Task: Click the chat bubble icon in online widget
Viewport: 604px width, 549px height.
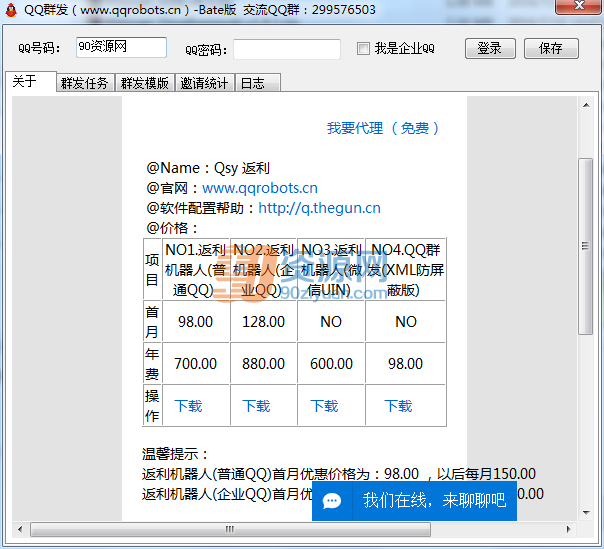Action: point(332,501)
